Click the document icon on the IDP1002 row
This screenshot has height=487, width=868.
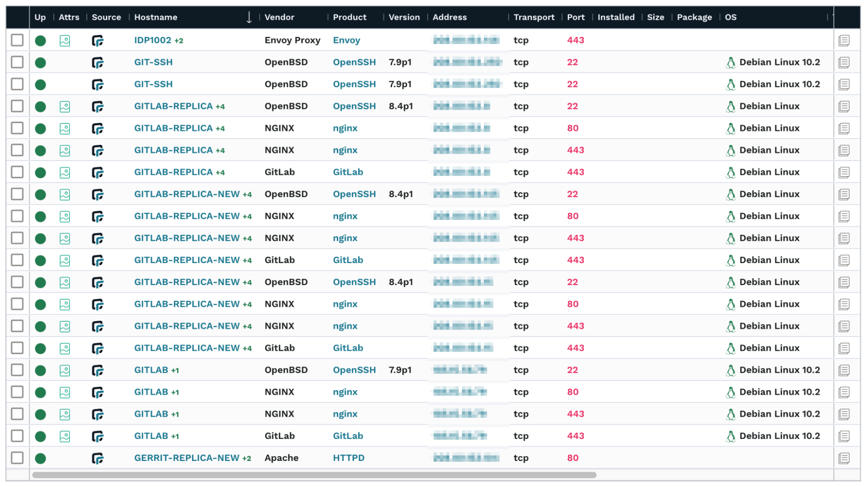click(844, 40)
